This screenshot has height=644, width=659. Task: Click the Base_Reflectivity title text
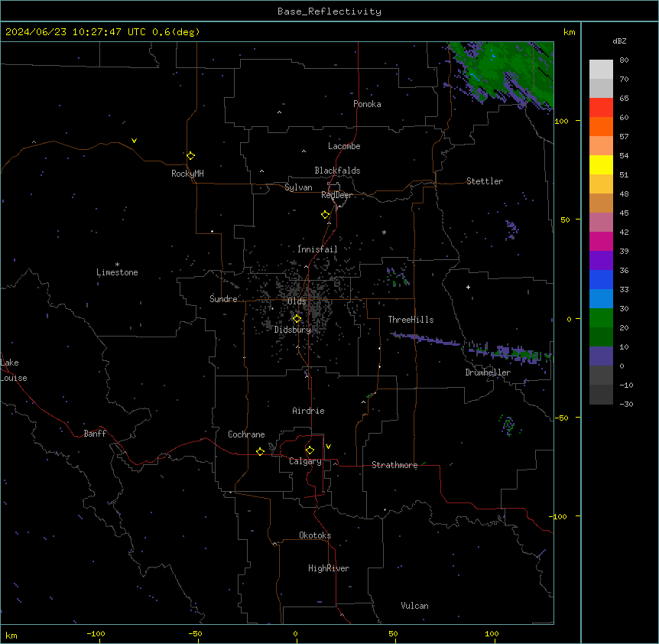pos(329,11)
